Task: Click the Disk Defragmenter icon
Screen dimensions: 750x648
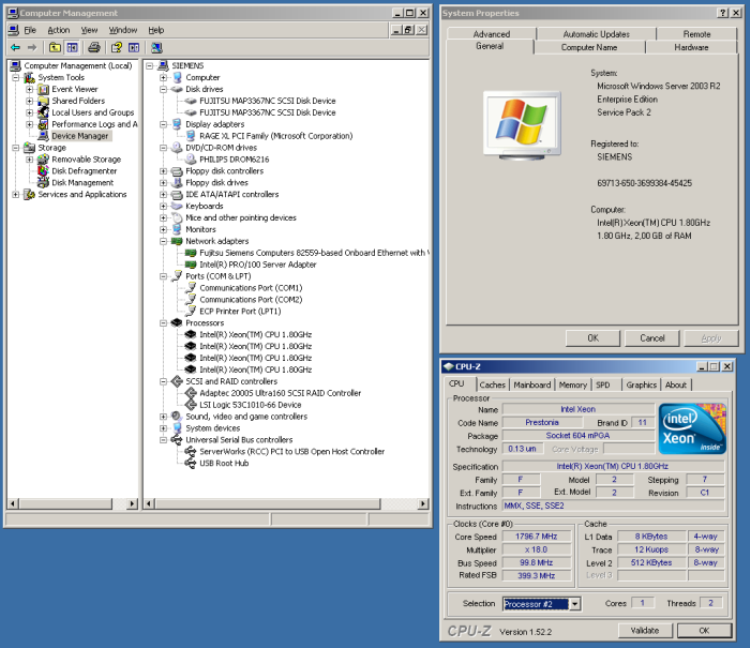Action: 44,171
